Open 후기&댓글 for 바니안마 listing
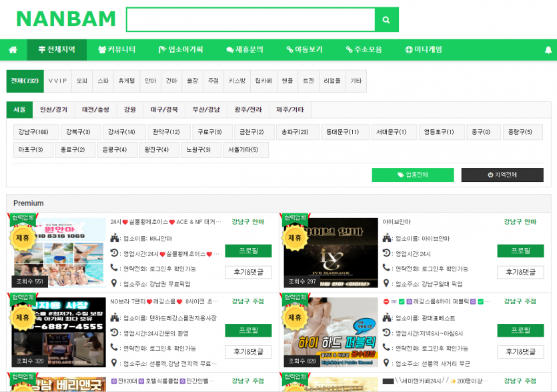 coord(248,273)
